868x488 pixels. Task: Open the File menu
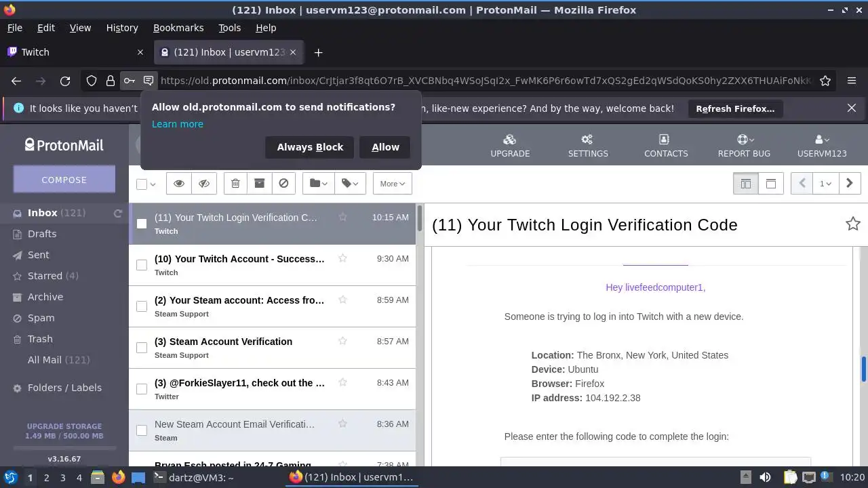tap(14, 28)
